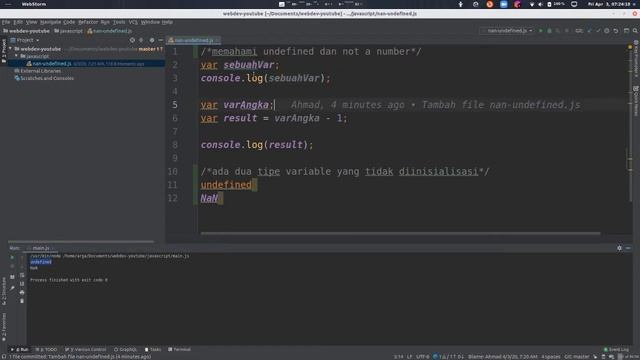Open the Edit menu
This screenshot has width=640, height=360.
(x=18, y=22)
